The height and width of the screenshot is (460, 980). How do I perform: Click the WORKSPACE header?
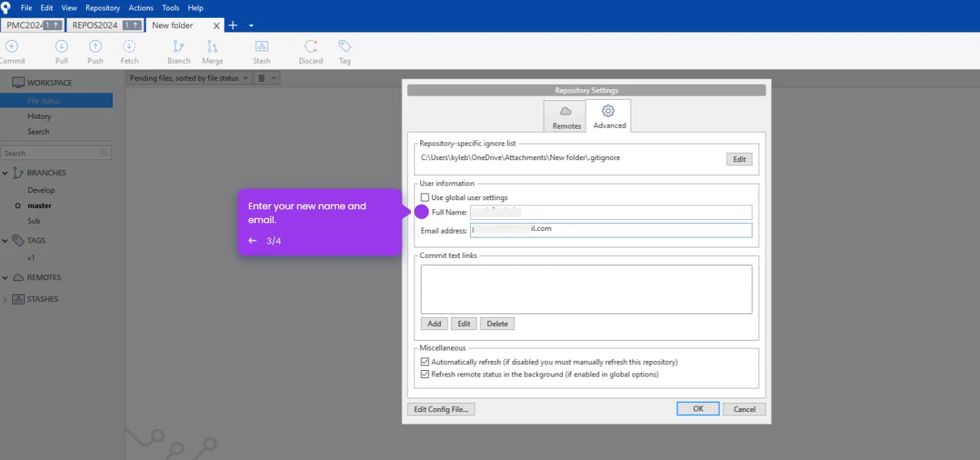click(50, 83)
